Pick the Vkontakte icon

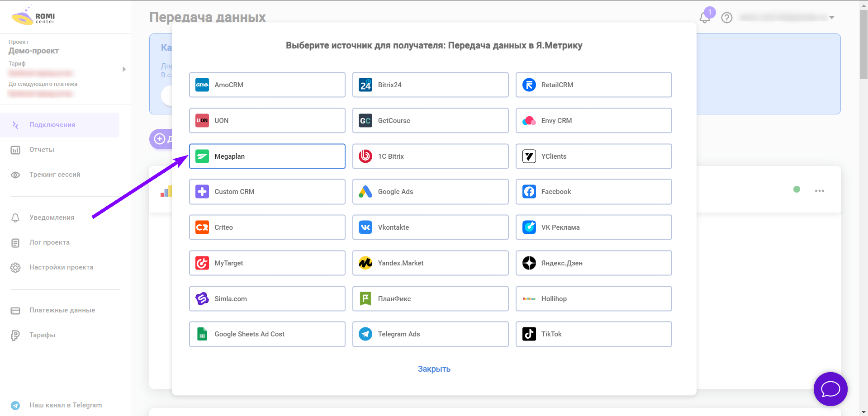365,227
